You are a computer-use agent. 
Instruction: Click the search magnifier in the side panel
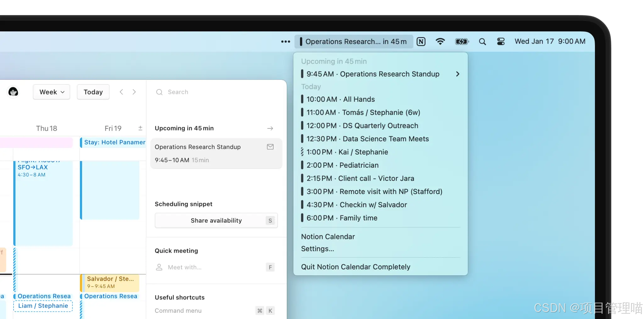point(159,92)
